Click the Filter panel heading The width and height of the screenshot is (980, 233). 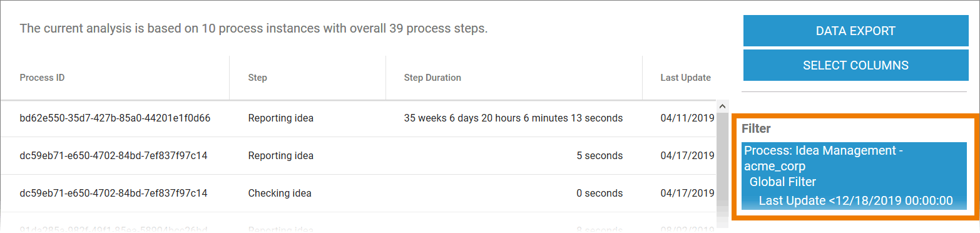(756, 128)
